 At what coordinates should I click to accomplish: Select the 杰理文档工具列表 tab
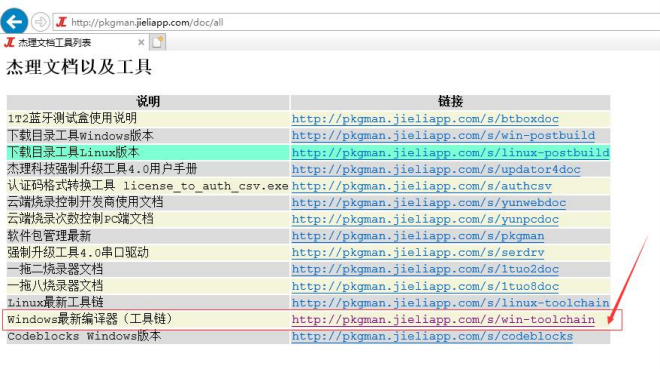tap(74, 42)
